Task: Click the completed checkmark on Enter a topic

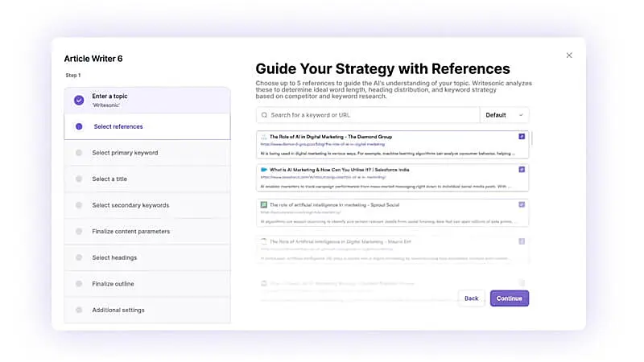Action: (x=79, y=101)
